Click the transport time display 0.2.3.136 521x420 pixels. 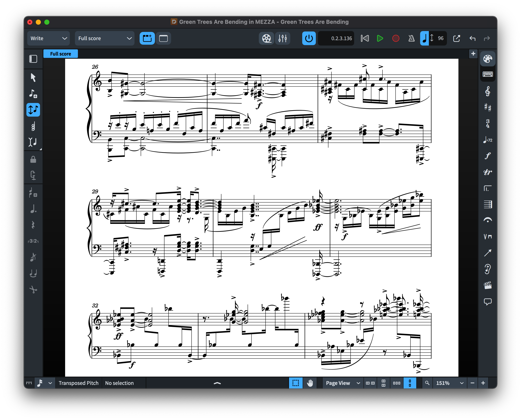tap(336, 38)
